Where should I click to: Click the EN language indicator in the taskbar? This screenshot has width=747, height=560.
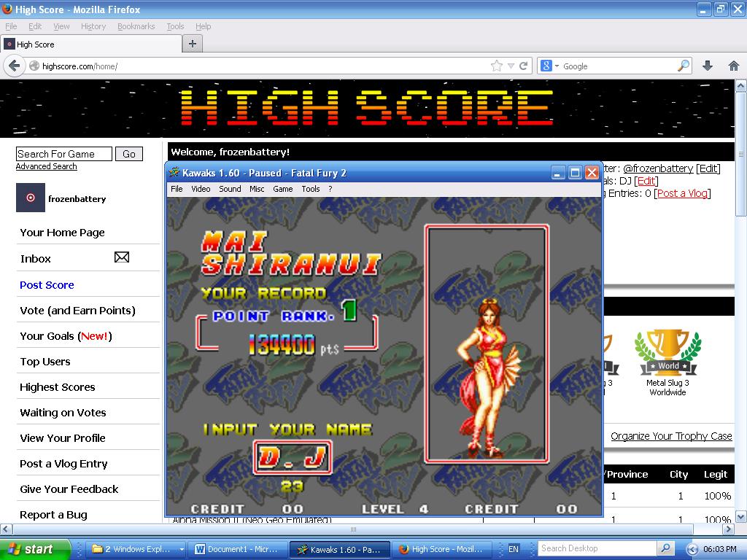pyautogui.click(x=513, y=549)
